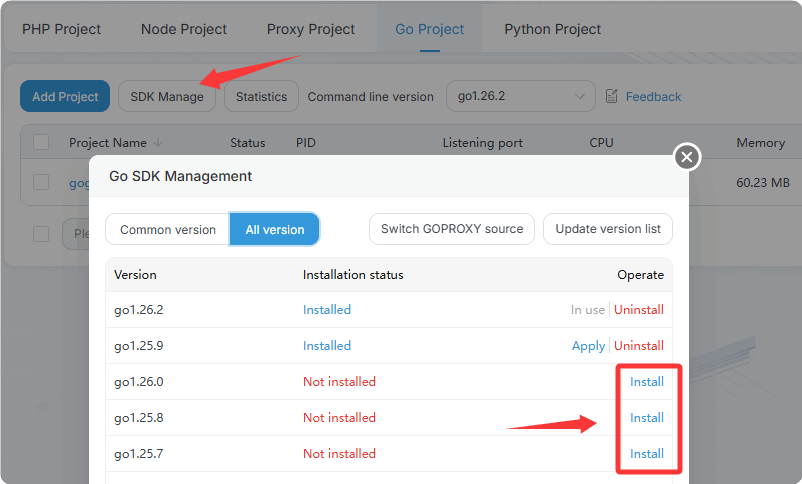This screenshot has height=484, width=802.
Task: Select the Common version toggle
Action: [x=168, y=230]
